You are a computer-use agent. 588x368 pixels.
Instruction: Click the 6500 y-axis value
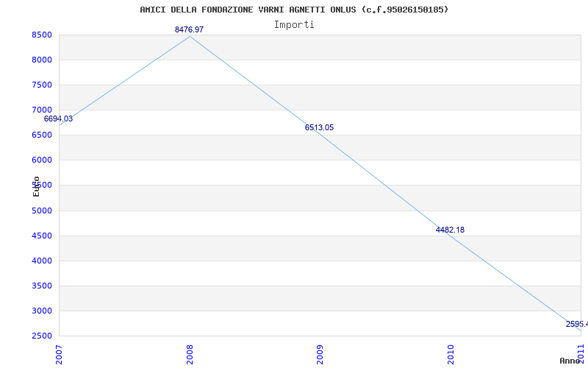(x=43, y=135)
